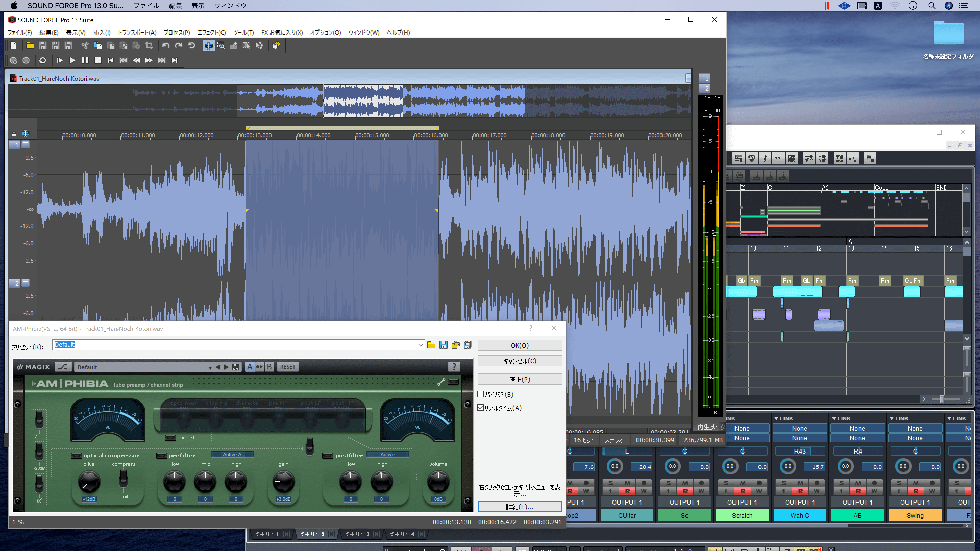This screenshot has width=980, height=551.
Task: Open the plugin's Default preset dropdown
Action: (x=210, y=367)
